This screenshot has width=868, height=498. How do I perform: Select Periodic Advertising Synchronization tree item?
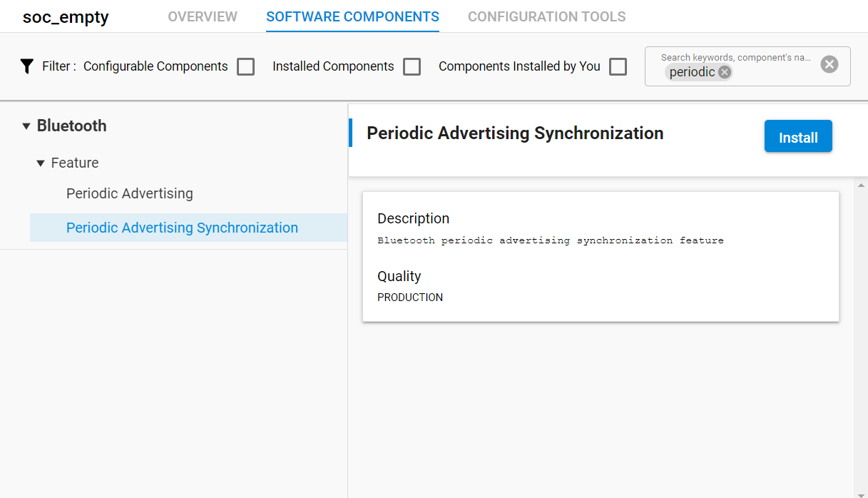(182, 227)
